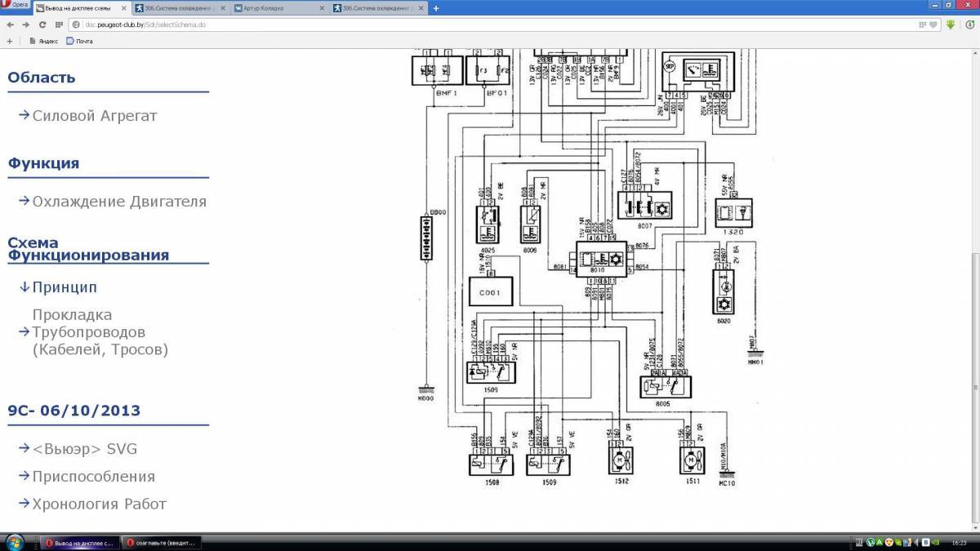Open the <Вьюэр> SVG link
Viewport: 980px width, 551px height.
pos(84,449)
